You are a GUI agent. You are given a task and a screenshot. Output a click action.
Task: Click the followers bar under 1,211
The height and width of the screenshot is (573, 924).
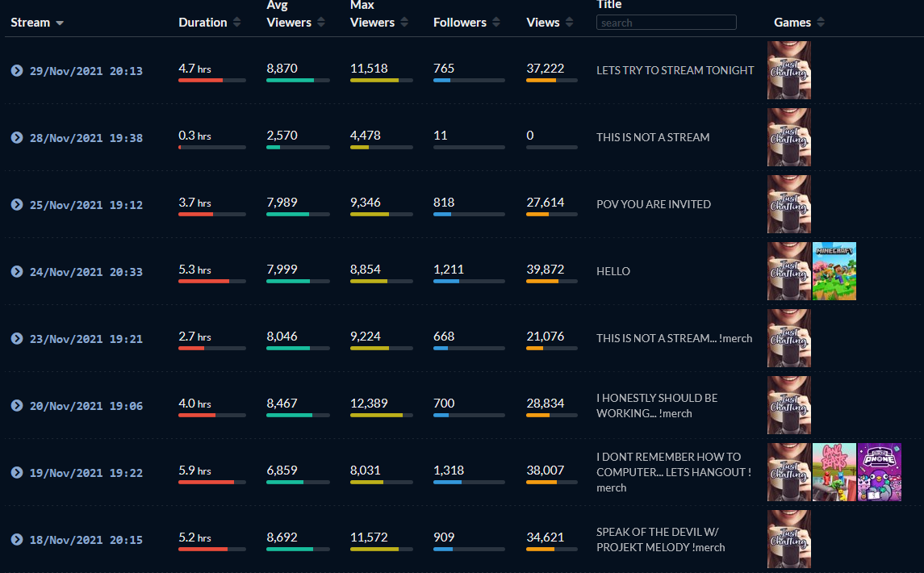[x=469, y=281]
